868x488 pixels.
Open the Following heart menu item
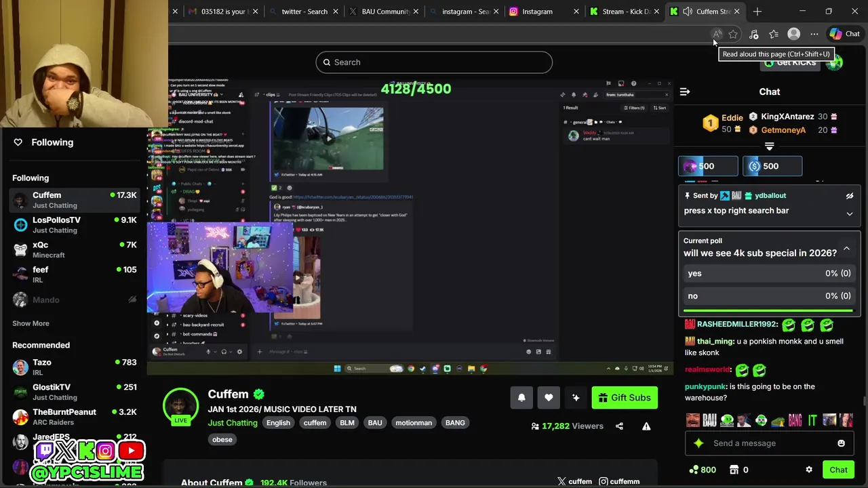click(44, 142)
